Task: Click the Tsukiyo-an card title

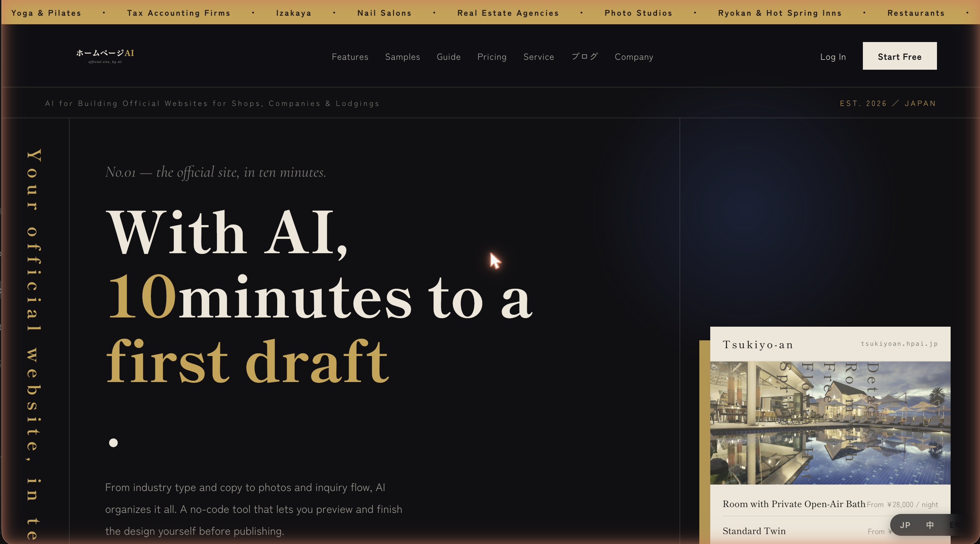Action: pyautogui.click(x=757, y=344)
